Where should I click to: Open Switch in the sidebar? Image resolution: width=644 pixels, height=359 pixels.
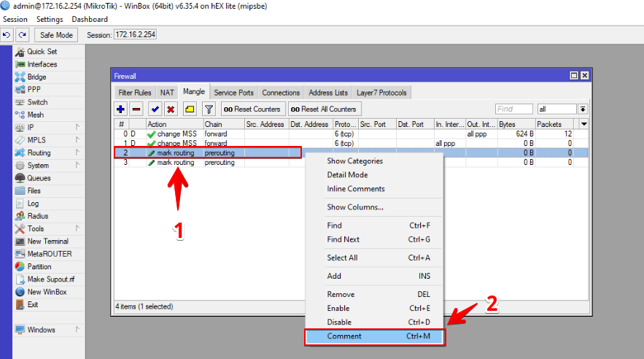click(37, 102)
